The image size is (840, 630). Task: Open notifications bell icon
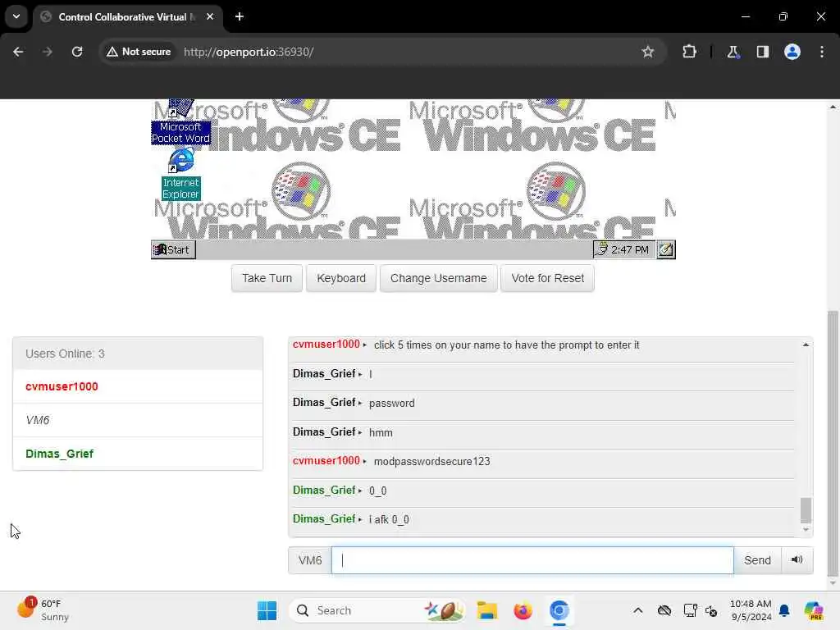pyautogui.click(x=784, y=610)
